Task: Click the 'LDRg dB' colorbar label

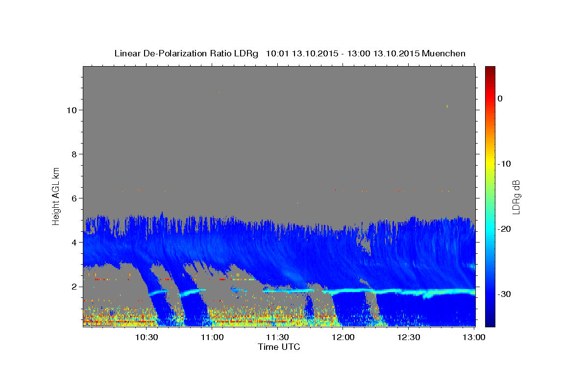Action: point(516,197)
